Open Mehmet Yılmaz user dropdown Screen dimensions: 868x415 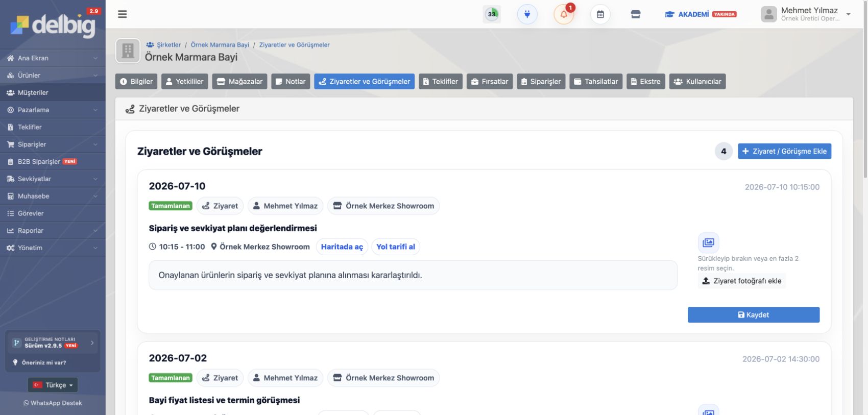pos(806,14)
